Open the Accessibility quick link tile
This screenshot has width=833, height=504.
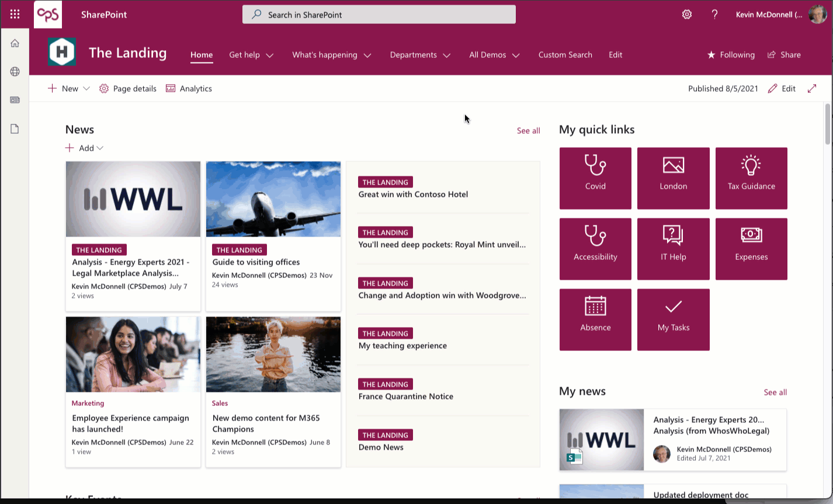tap(595, 249)
